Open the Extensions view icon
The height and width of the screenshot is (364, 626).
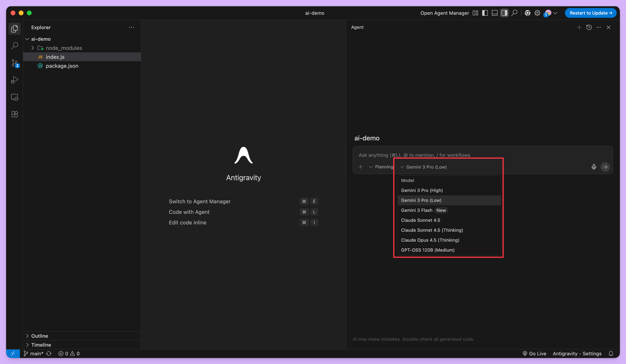(x=14, y=114)
